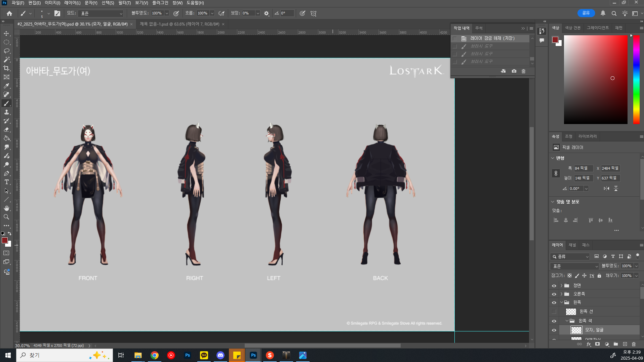Expand the 정면 layer group
Image resolution: width=644 pixels, height=362 pixels.
(561, 286)
